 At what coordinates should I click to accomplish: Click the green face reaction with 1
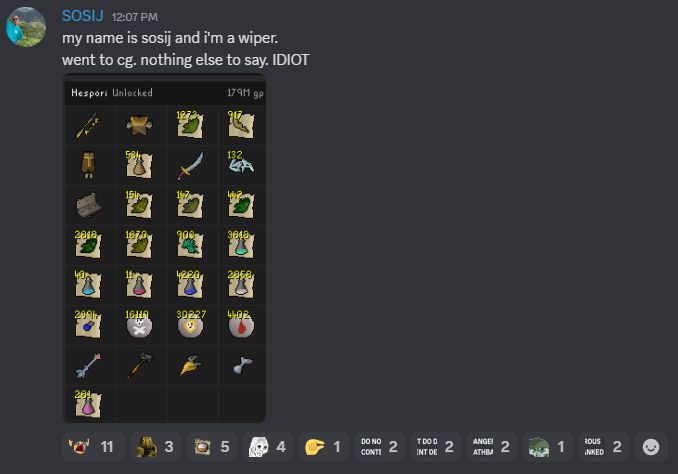547,447
